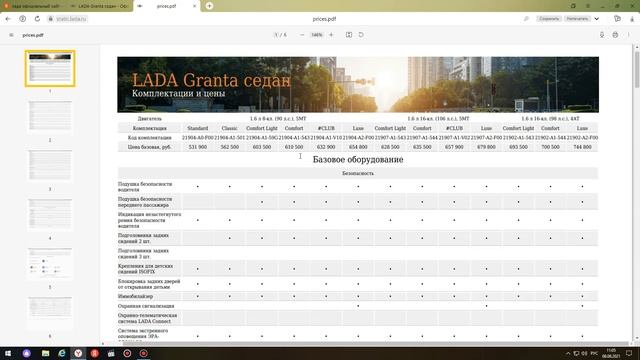Open PDF viewer more options menu
This screenshot has height=360, width=640.
click(x=629, y=35)
